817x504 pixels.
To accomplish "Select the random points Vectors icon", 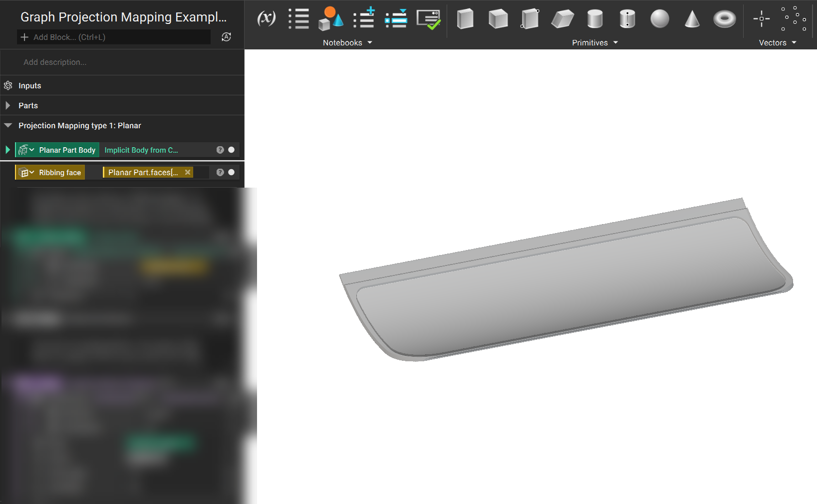I will (794, 18).
